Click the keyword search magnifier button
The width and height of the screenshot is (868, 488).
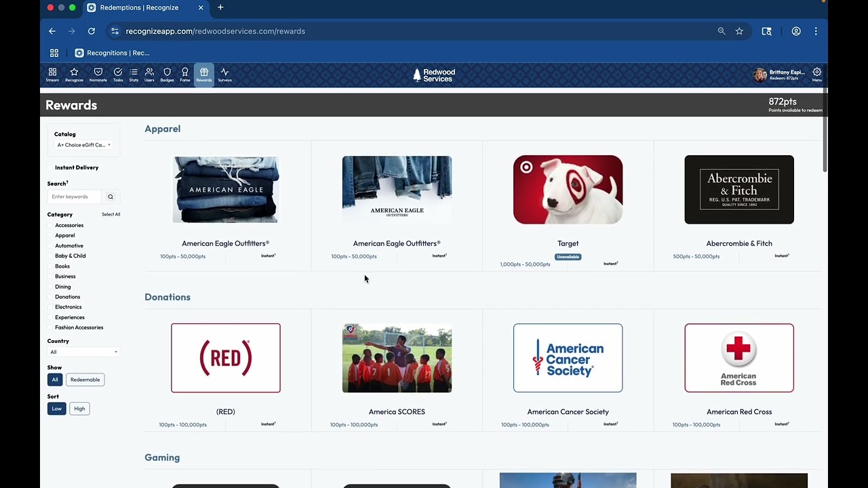(x=111, y=197)
